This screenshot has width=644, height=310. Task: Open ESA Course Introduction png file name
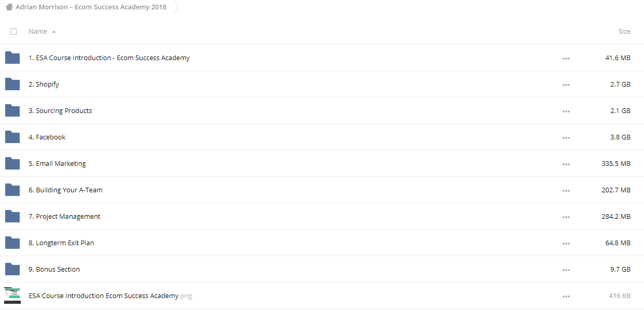pos(110,295)
